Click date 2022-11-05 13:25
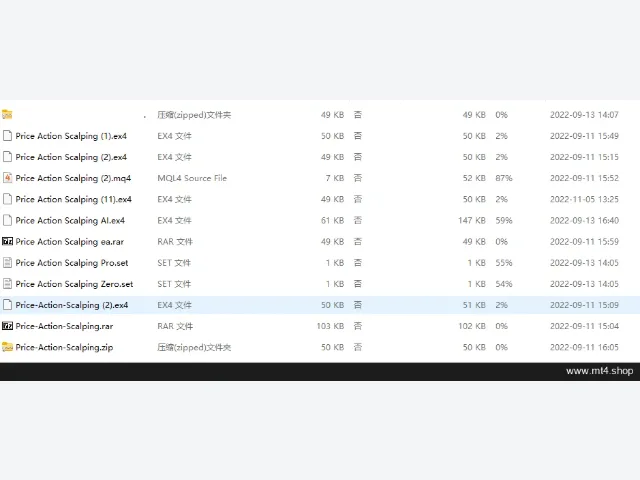The height and width of the screenshot is (480, 640). coord(584,199)
